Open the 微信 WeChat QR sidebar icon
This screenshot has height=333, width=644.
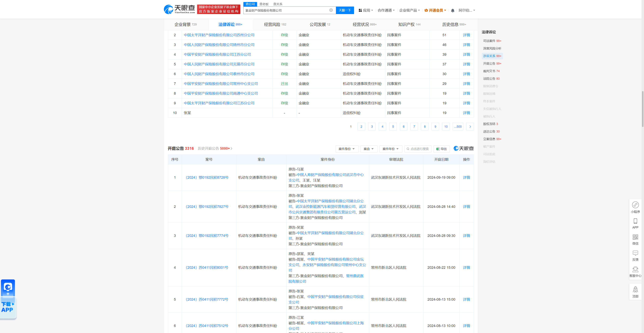click(x=635, y=239)
